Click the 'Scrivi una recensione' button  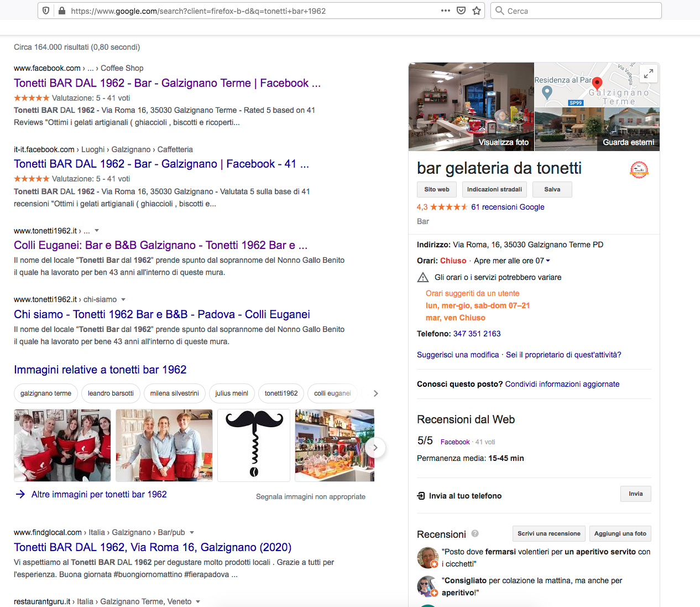pos(548,533)
